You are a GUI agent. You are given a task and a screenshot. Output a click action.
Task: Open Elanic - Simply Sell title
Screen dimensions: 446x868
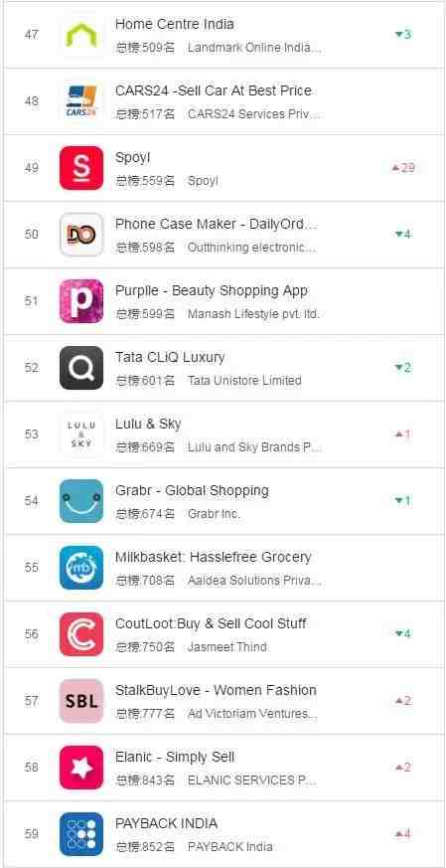pos(175,757)
